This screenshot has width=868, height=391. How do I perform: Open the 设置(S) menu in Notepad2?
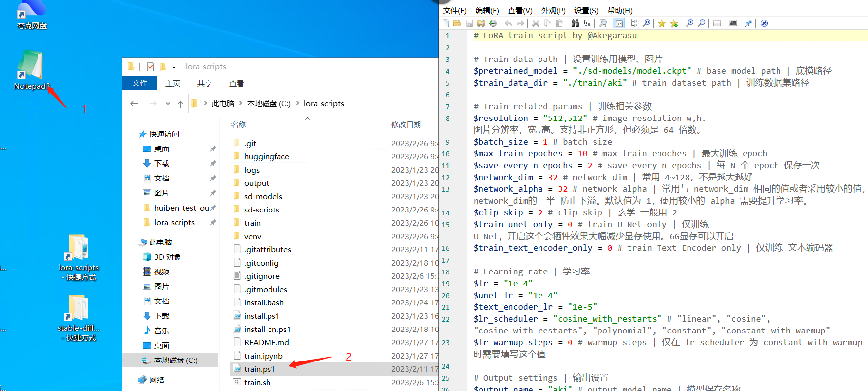tap(586, 10)
